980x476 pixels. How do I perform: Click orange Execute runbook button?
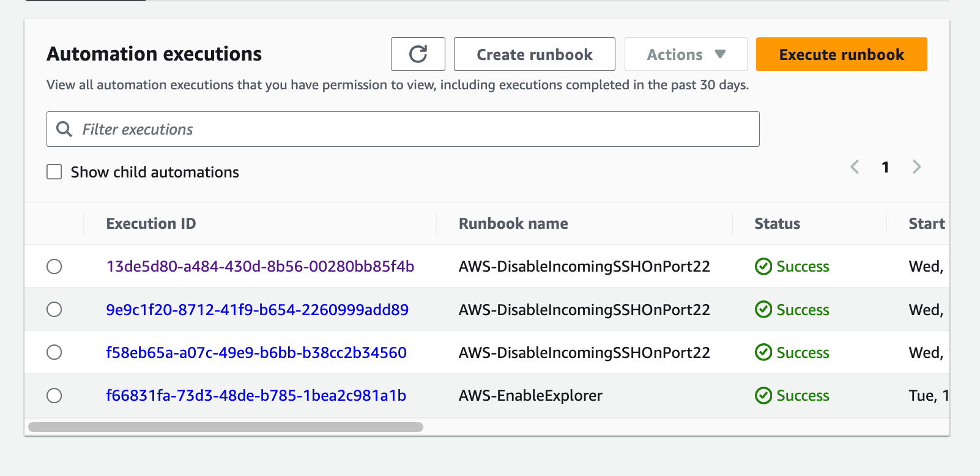click(x=842, y=54)
